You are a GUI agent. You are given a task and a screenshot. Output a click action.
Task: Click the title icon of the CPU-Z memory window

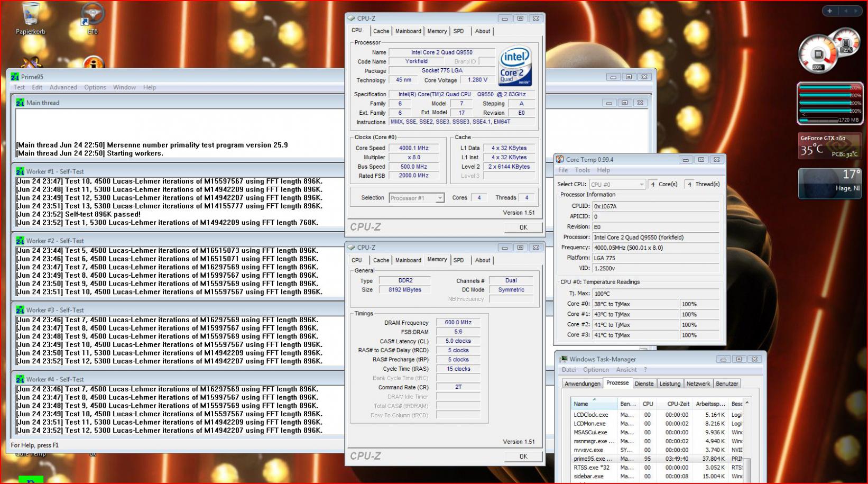351,247
